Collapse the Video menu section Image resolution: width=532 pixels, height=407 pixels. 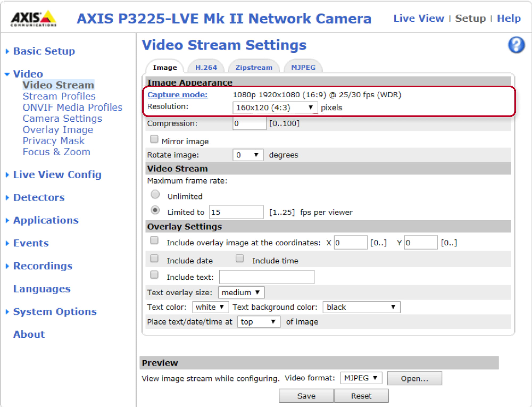[7, 74]
